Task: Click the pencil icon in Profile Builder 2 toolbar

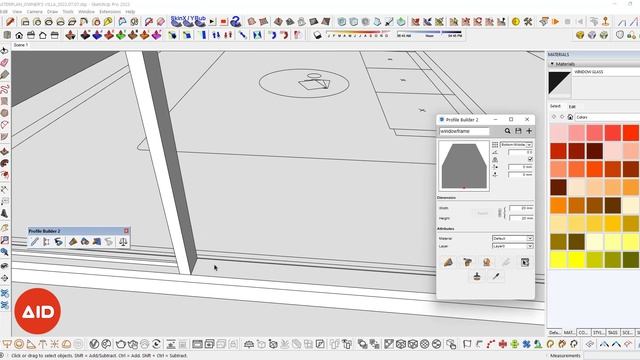Action: 35,242
